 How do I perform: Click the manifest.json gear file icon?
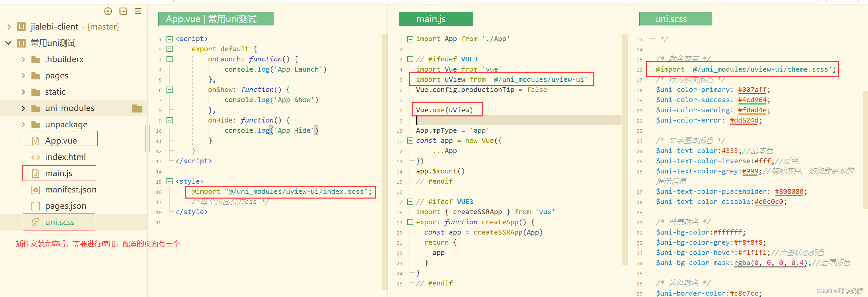click(x=36, y=190)
